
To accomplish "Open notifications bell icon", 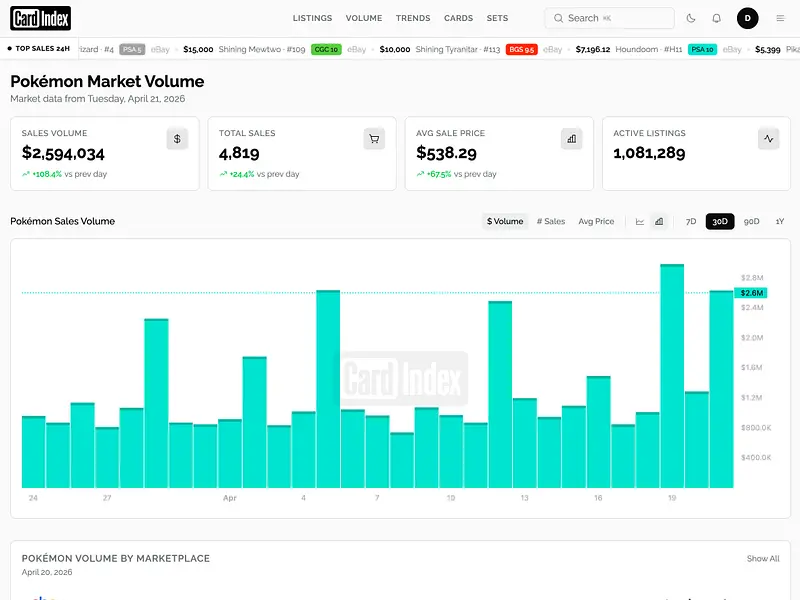I will click(x=716, y=18).
